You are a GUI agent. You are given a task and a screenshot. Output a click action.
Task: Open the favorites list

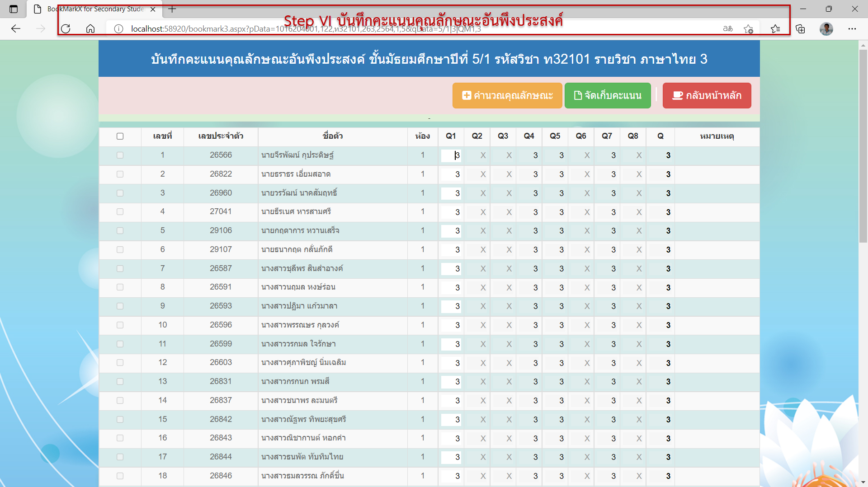point(775,29)
